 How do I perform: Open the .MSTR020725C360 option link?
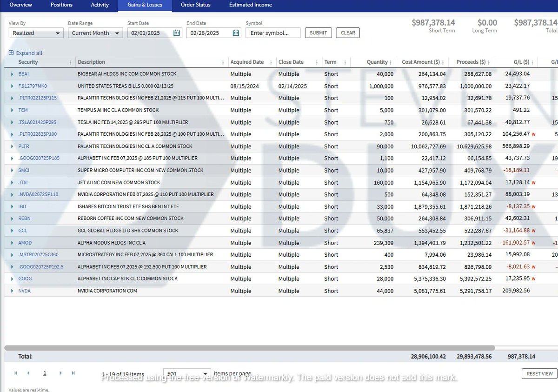[x=39, y=255]
